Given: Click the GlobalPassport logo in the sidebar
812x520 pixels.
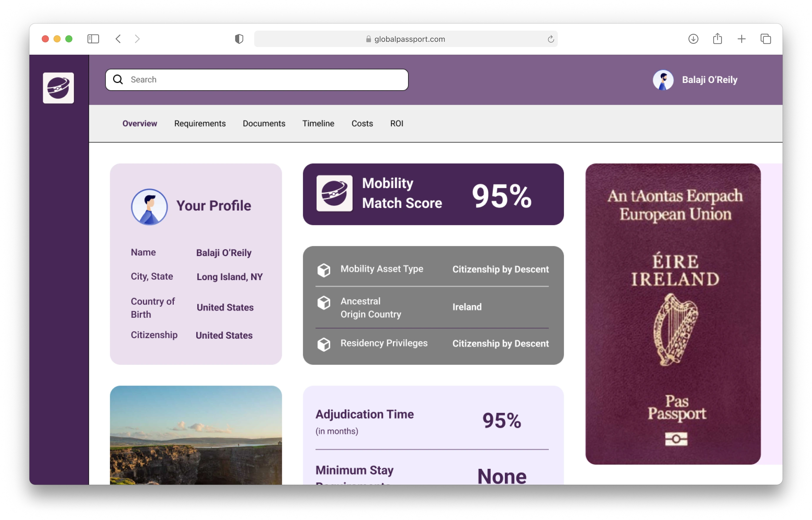Looking at the screenshot, I should [58, 88].
